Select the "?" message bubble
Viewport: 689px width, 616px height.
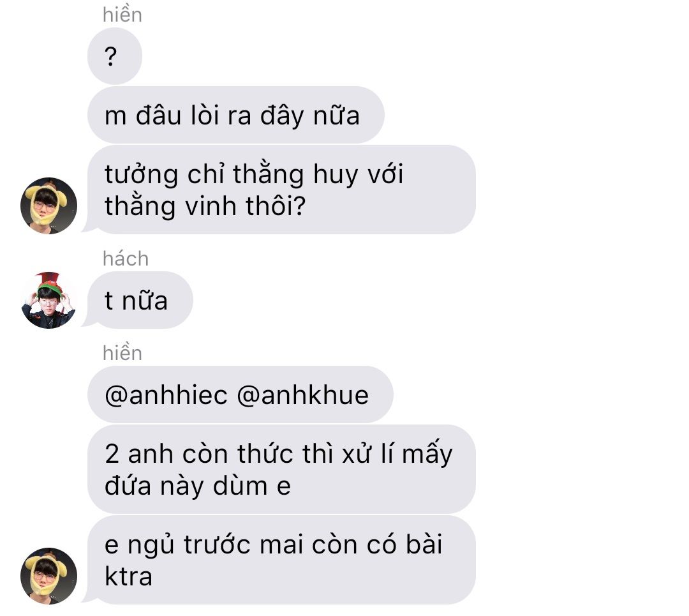[115, 56]
